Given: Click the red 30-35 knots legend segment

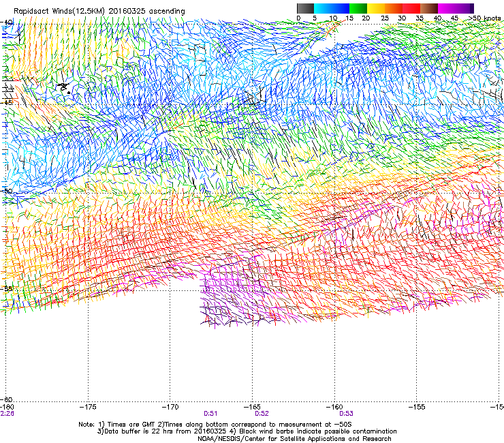Looking at the screenshot, I should (x=411, y=8).
